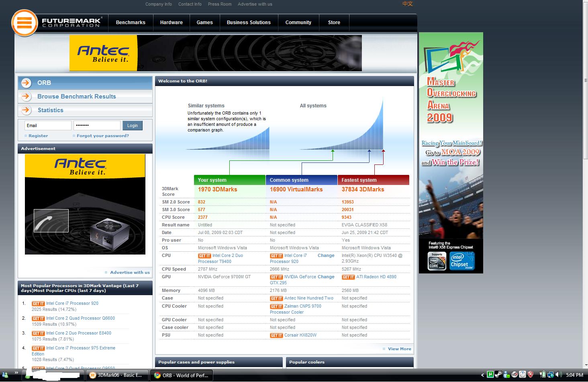Image resolution: width=588 pixels, height=382 pixels.
Task: Open the Hardware menu
Action: 171,23
